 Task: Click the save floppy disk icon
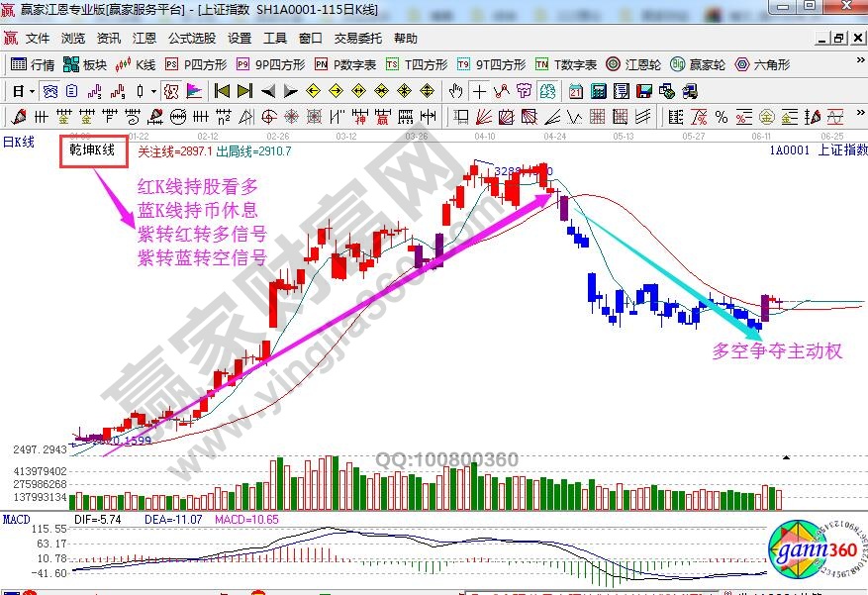[641, 91]
